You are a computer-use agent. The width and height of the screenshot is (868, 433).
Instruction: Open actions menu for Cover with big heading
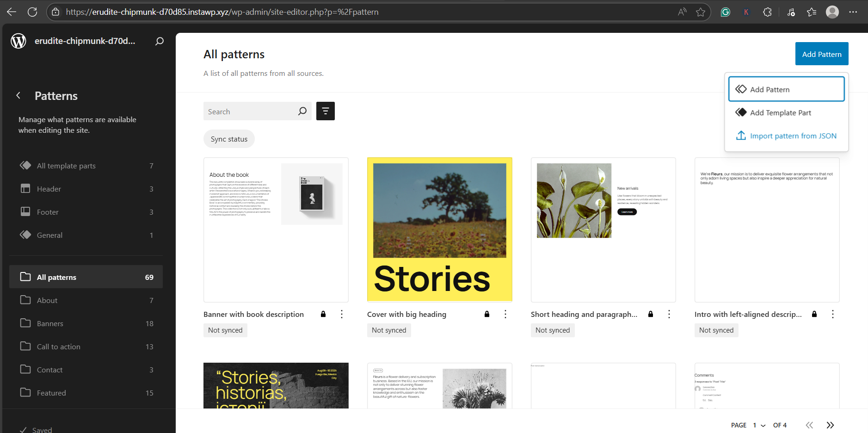pyautogui.click(x=505, y=314)
